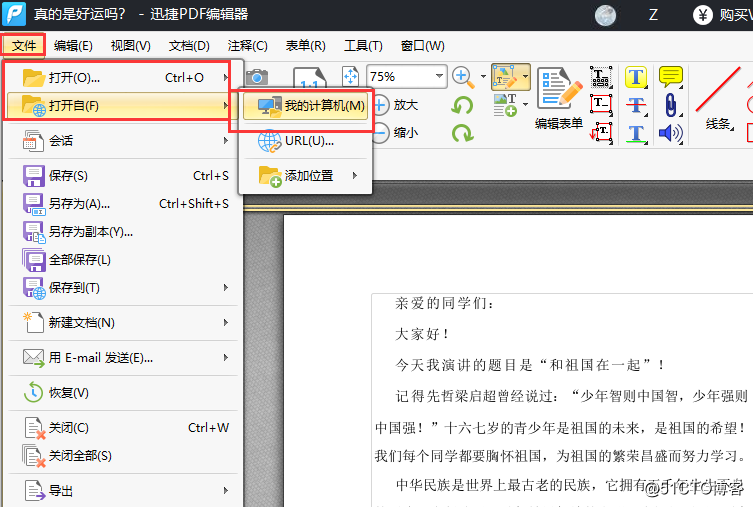753x507 pixels.
Task: Open the 窗口(W) menu
Action: 423,46
